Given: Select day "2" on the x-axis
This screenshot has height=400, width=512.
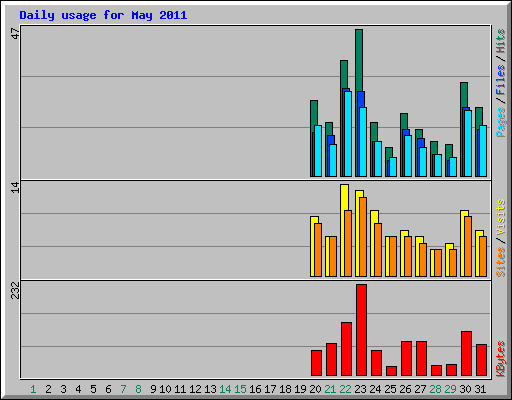Looking at the screenshot, I should click(x=48, y=389).
